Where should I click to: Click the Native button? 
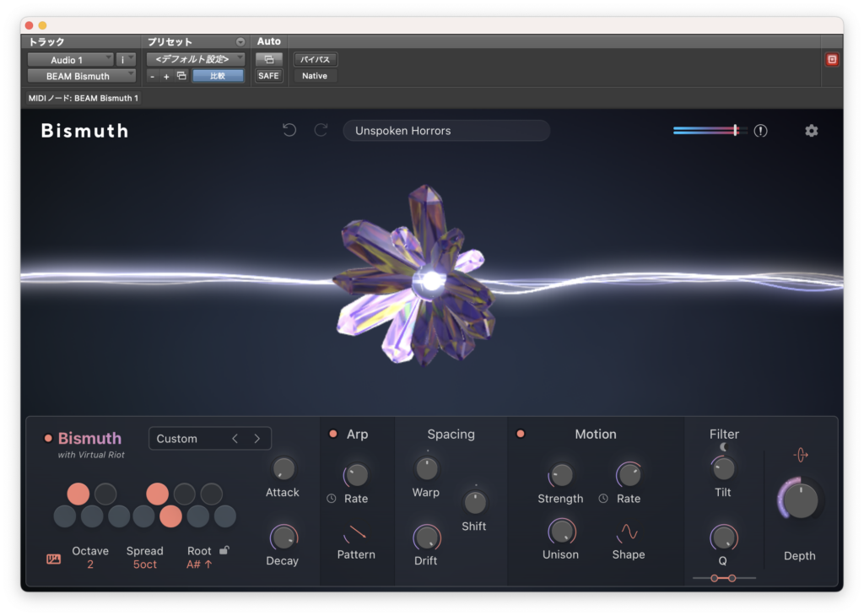point(316,75)
